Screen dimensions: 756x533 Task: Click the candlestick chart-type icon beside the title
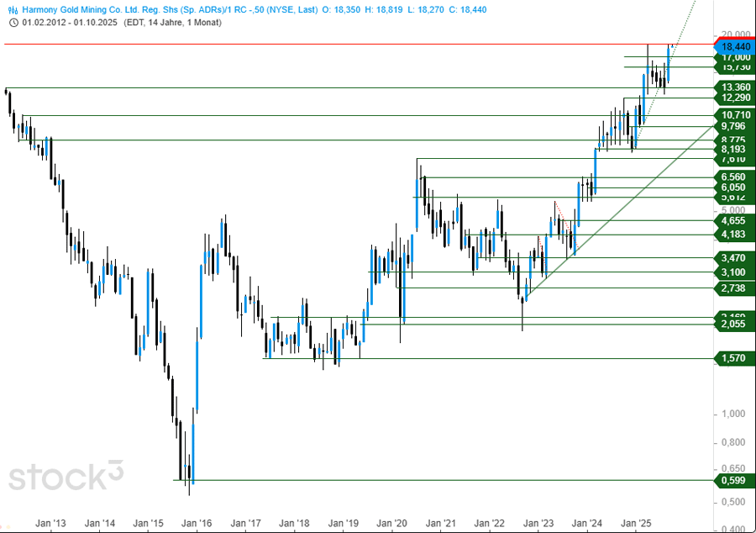point(13,10)
